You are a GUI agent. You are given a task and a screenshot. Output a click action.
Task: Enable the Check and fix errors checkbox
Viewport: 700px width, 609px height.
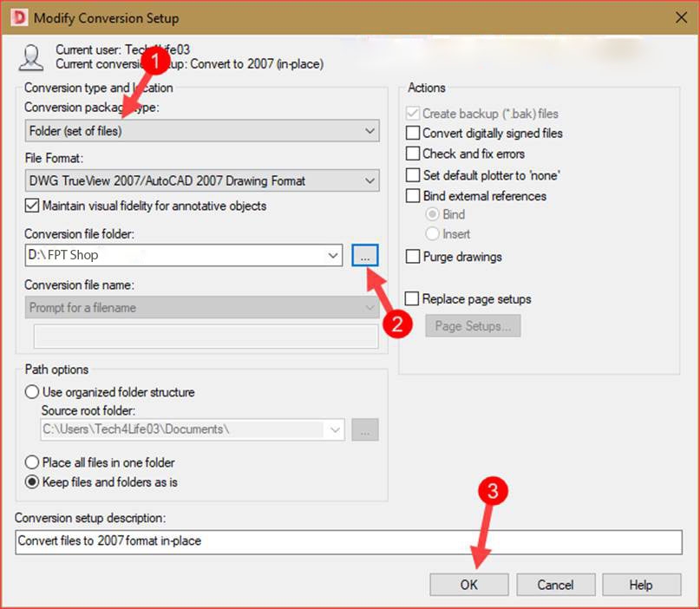click(x=411, y=154)
